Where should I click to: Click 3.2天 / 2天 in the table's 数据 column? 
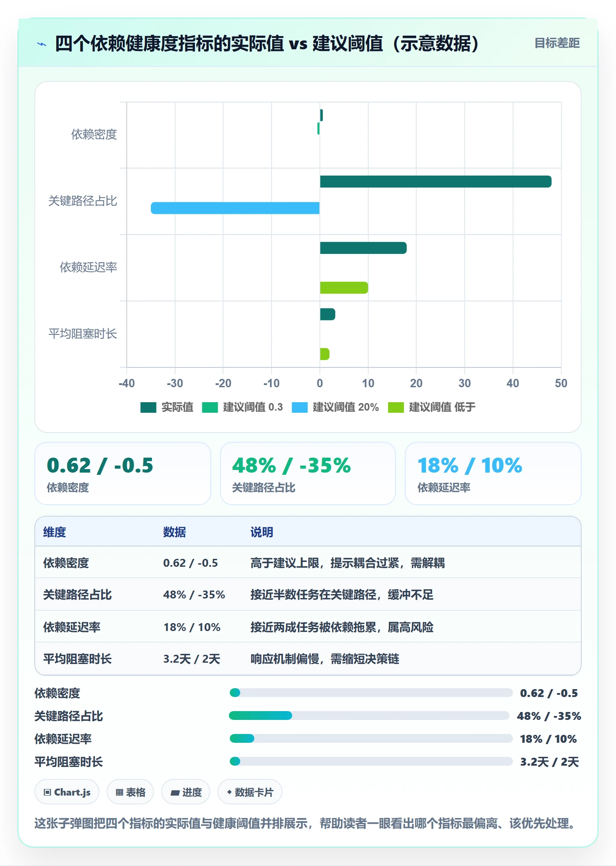[x=192, y=659]
